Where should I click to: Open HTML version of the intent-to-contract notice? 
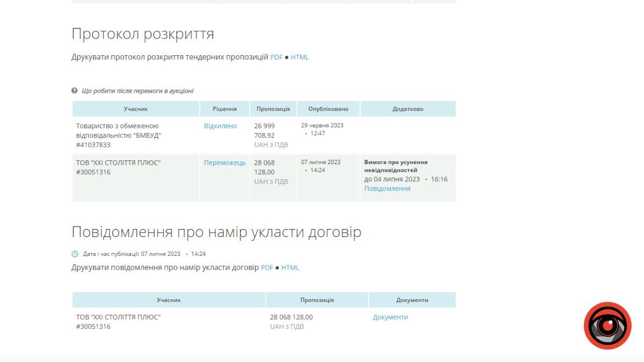(x=291, y=267)
